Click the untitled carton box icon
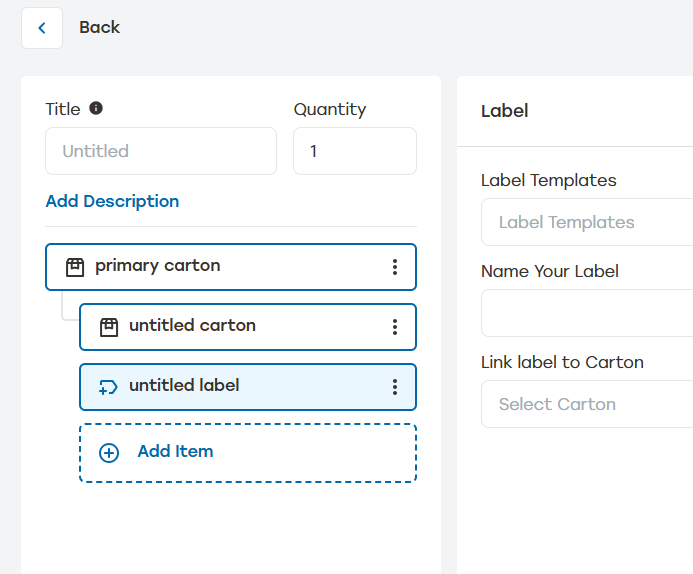 pos(109,327)
